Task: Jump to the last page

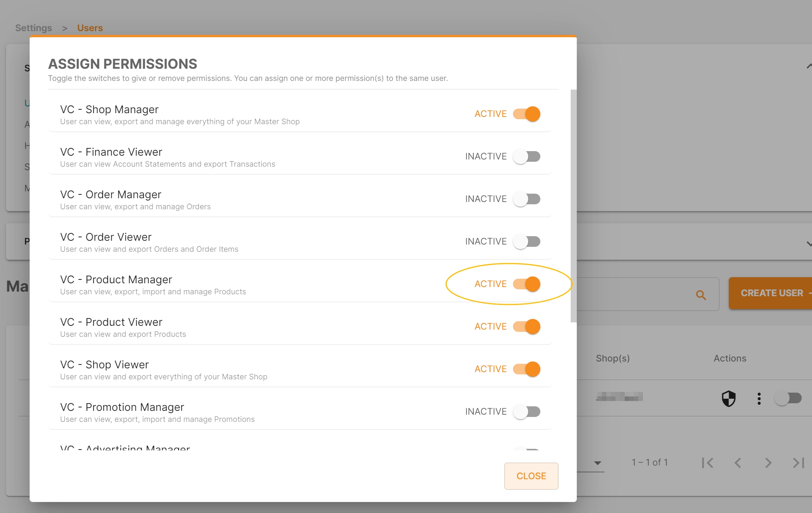Action: tap(799, 462)
